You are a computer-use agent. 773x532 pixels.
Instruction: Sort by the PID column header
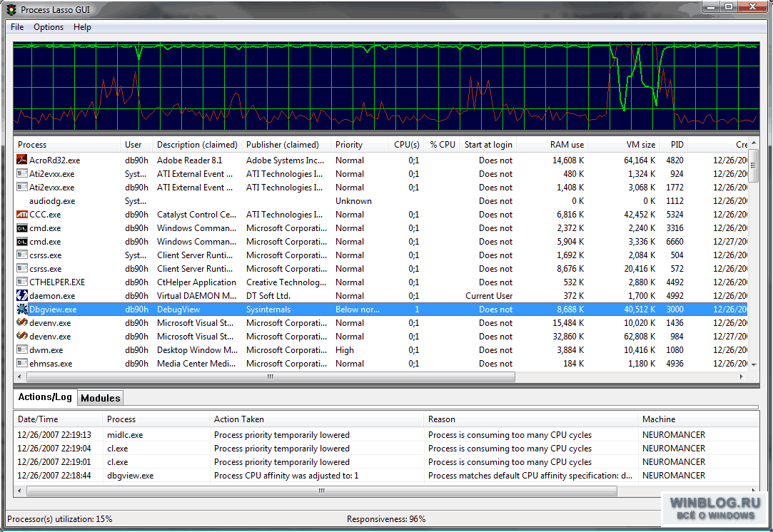coord(673,145)
